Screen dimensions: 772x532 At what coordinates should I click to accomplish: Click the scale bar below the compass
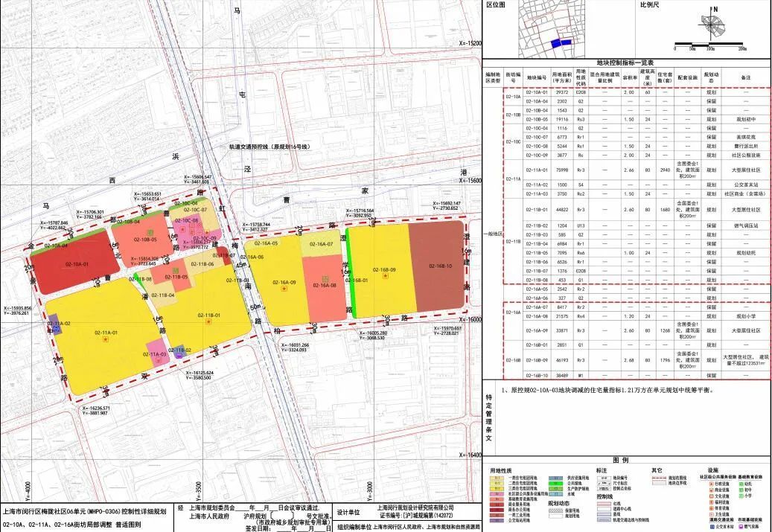[x=710, y=47]
